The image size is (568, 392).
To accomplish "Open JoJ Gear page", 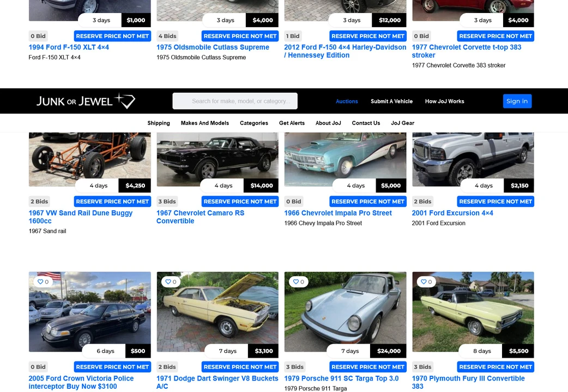I will pos(402,123).
